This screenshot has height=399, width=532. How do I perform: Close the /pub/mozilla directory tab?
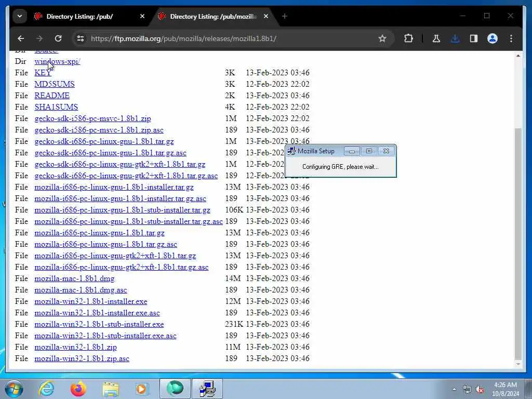point(266,16)
